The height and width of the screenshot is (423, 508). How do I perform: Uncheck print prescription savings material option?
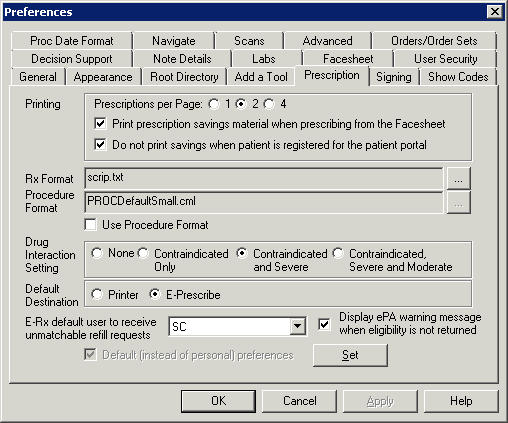100,124
